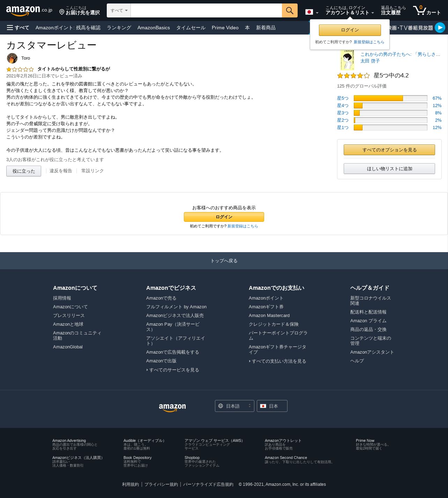Open 注文履歴 returns and orders
Screen dimensions: 448x498
[393, 10]
